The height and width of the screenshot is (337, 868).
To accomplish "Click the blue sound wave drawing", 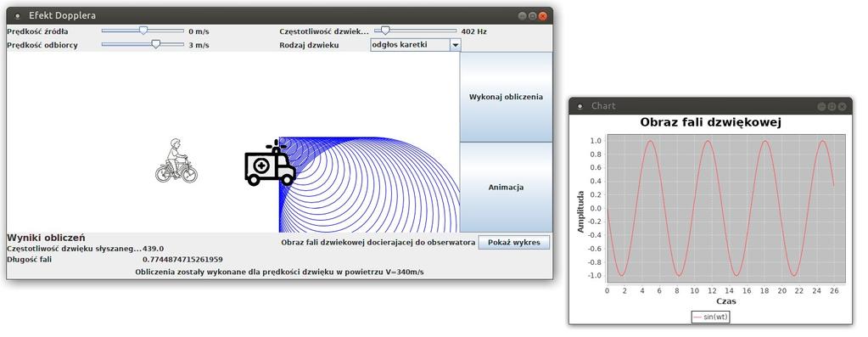I will pos(369,184).
